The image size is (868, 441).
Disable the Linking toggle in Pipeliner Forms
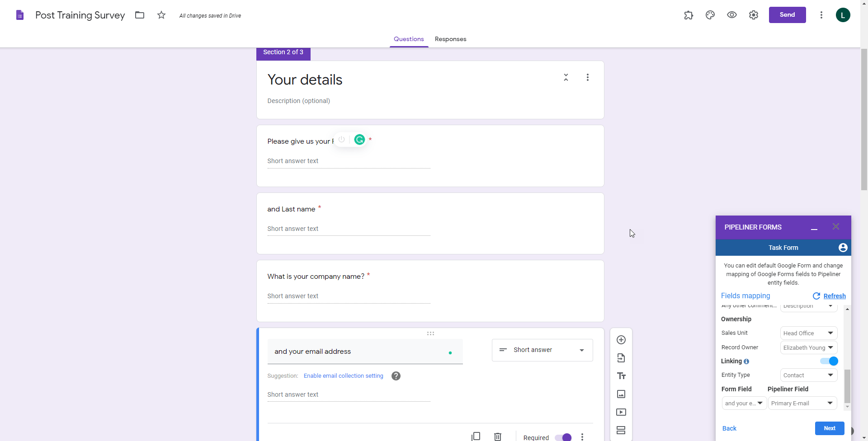(830, 361)
